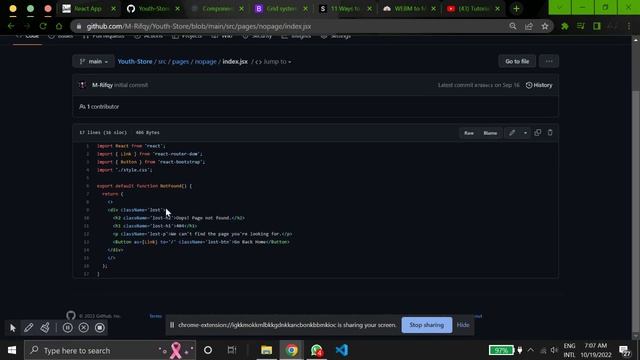The width and height of the screenshot is (640, 360).
Task: Open Chrome from the taskbar
Action: click(291, 350)
